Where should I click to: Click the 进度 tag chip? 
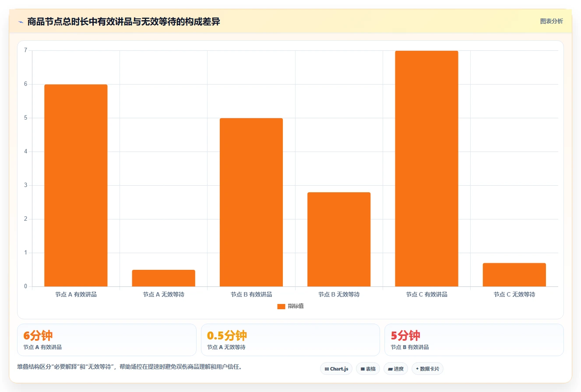[x=395, y=369]
